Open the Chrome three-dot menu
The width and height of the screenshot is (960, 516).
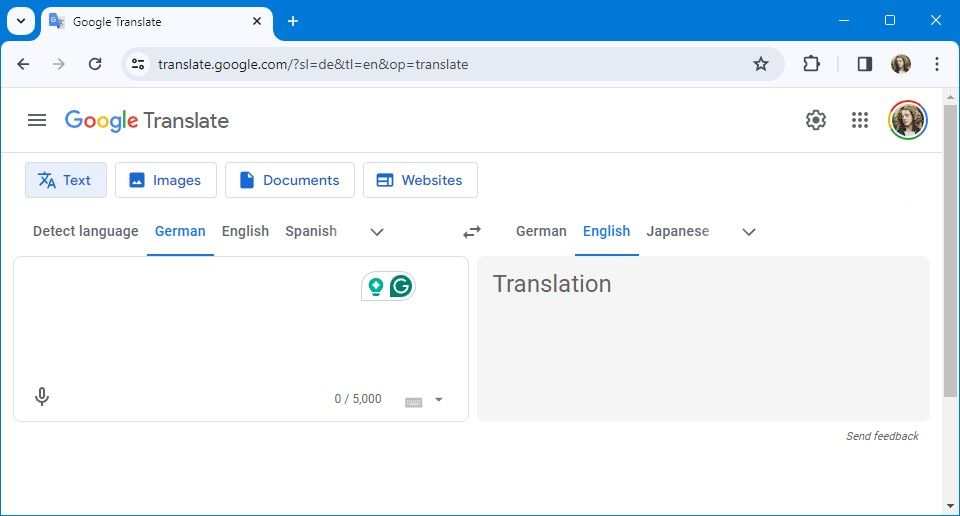tap(937, 64)
